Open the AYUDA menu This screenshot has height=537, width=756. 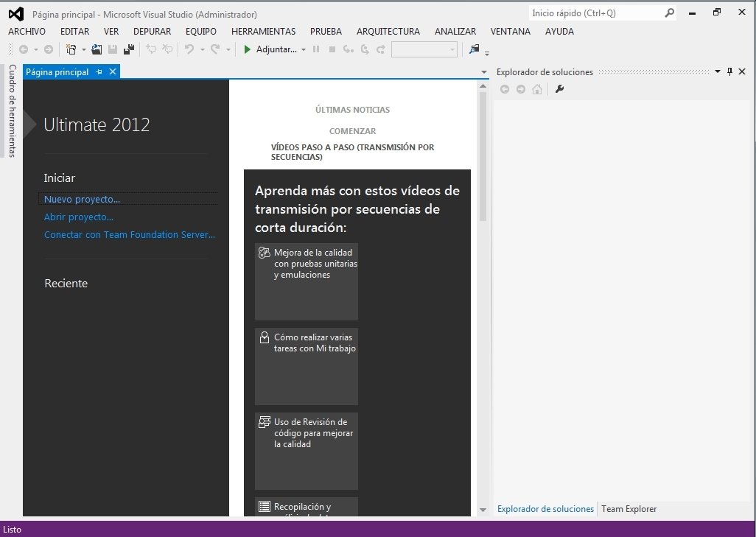pos(559,32)
